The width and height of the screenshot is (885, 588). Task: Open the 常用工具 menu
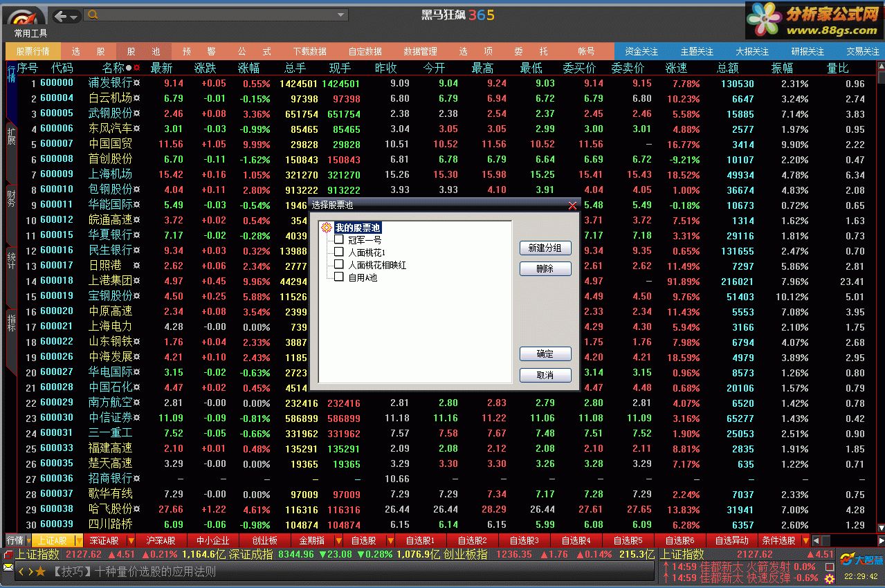(30, 33)
